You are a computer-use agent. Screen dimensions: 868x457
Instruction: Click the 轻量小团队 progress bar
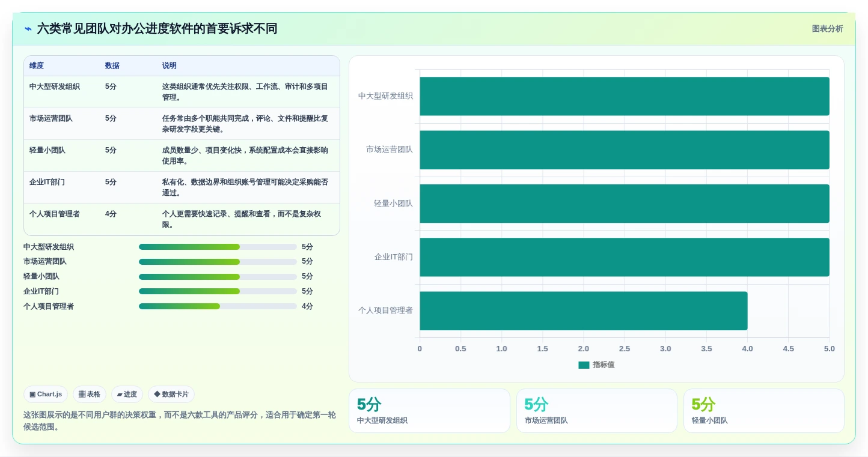pyautogui.click(x=218, y=277)
